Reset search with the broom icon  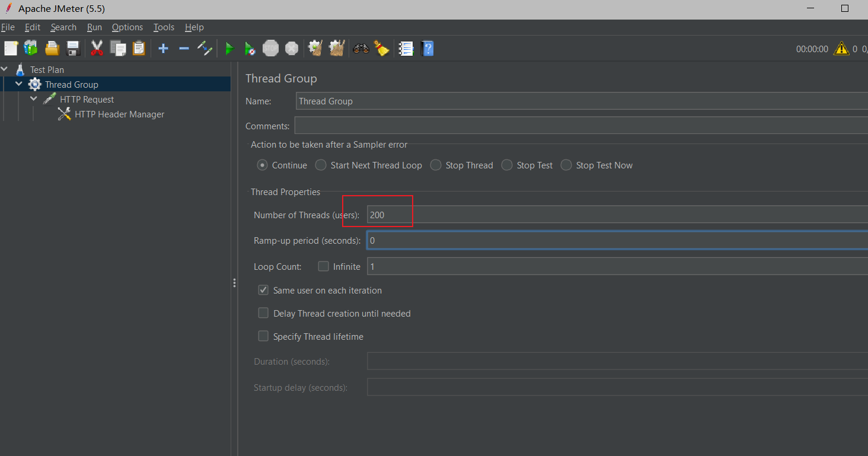pos(382,49)
